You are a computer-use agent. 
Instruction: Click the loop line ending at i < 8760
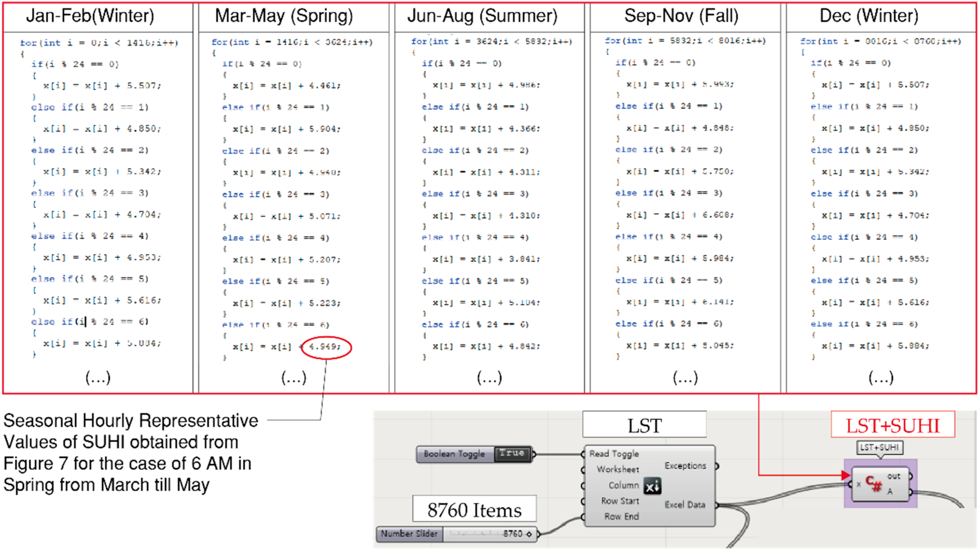881,41
